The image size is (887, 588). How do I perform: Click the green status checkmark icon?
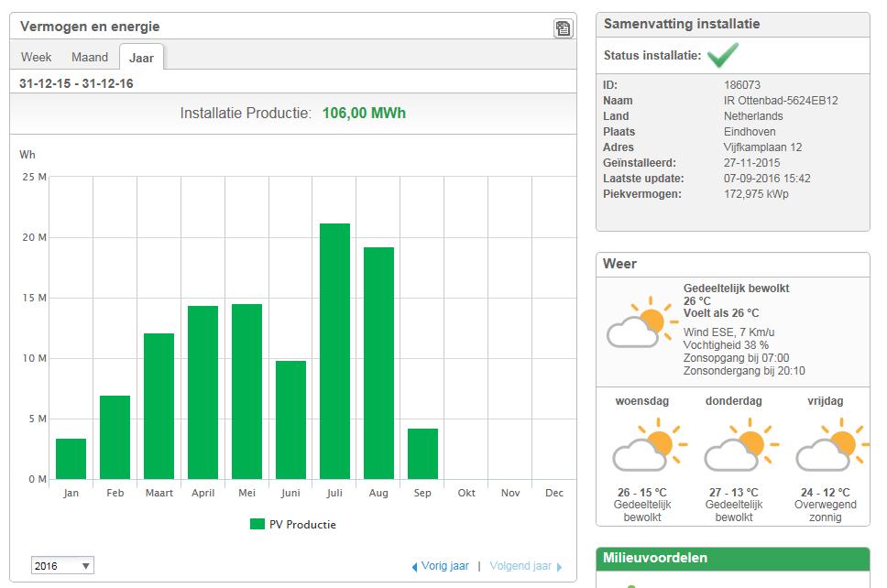(x=723, y=55)
